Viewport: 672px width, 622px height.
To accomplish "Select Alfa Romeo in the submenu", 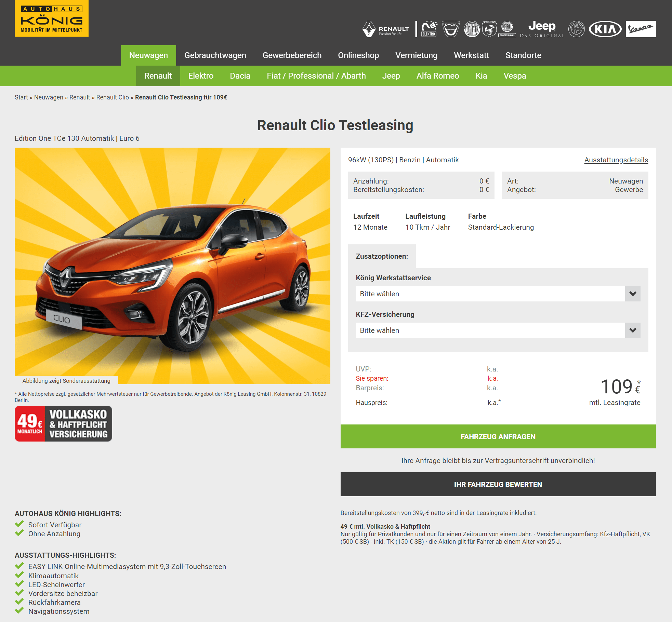I will (x=438, y=76).
